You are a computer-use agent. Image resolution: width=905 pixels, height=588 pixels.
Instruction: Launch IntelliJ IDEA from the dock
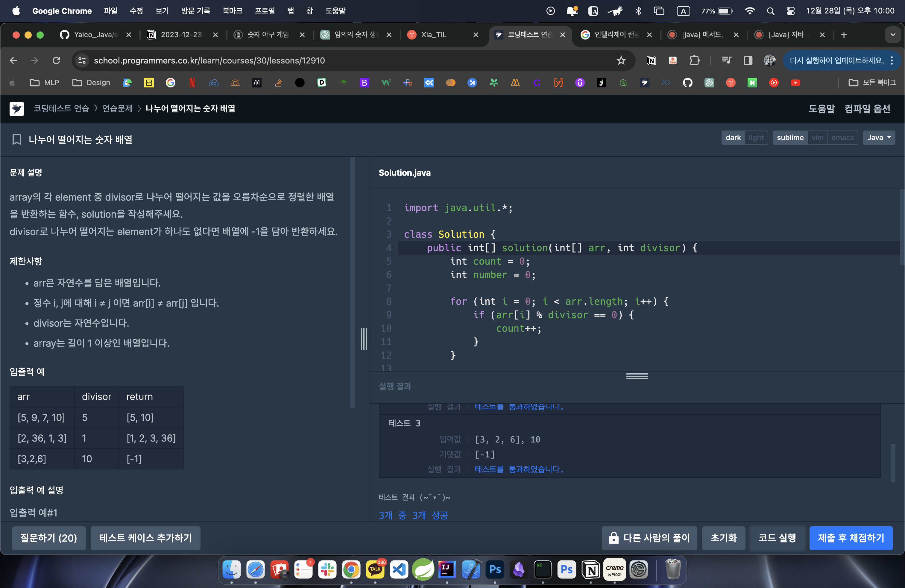[x=447, y=569]
